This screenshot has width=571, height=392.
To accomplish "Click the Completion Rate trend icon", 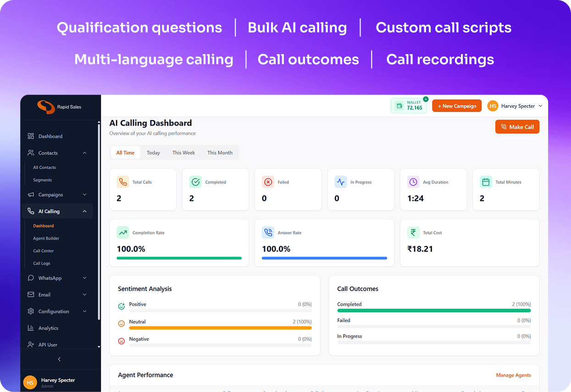I will click(x=123, y=232).
